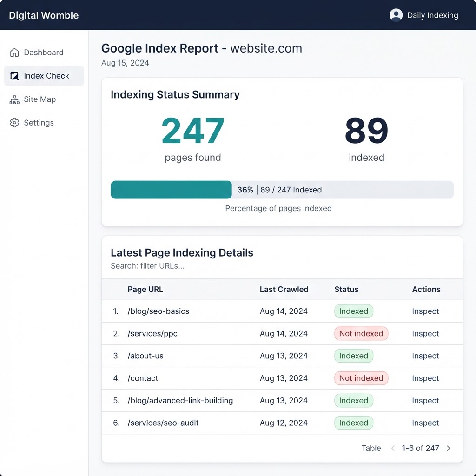Screen dimensions: 476x476
Task: Open Settings from the sidebar
Action: [44, 123]
